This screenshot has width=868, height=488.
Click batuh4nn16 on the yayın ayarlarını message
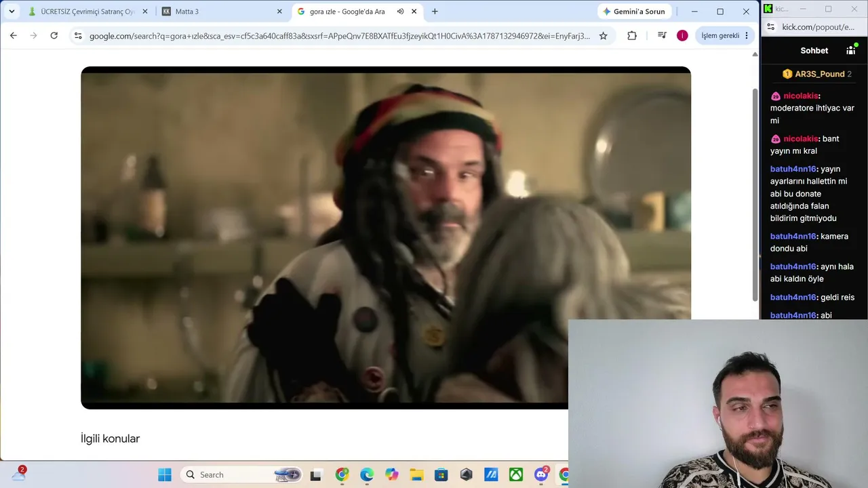coord(793,169)
